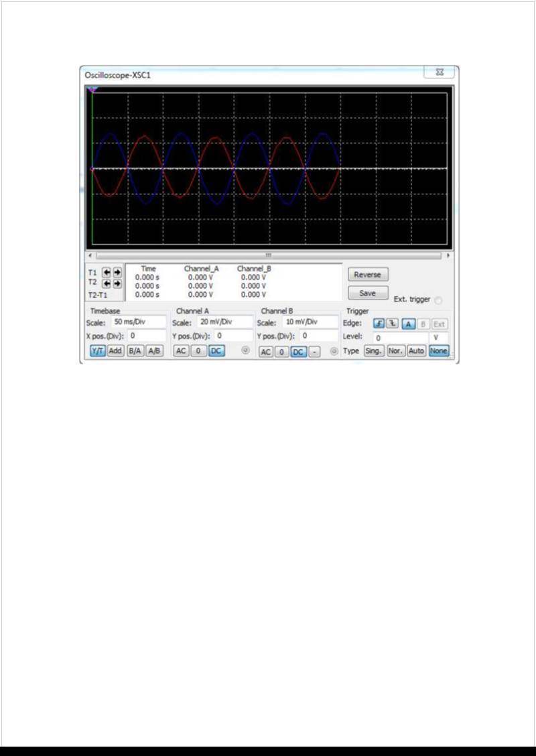The width and height of the screenshot is (536, 756).
Task: Toggle Channel A AC coupling
Action: click(x=182, y=351)
